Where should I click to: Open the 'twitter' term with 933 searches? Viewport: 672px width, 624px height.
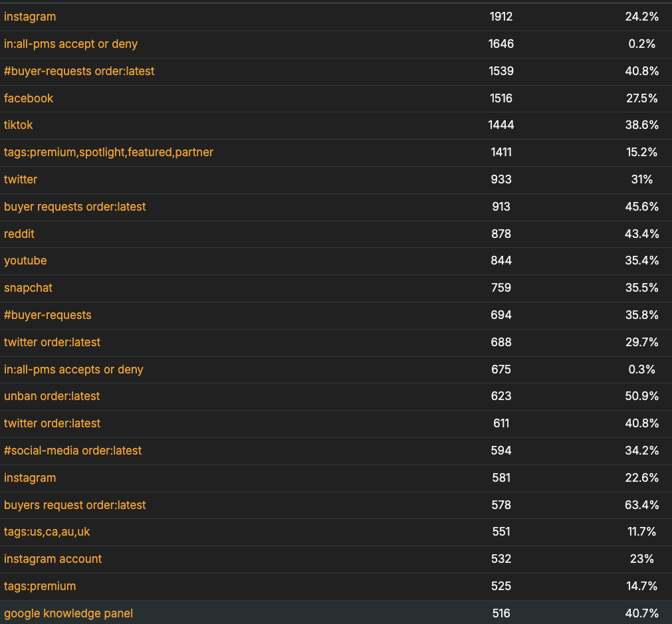coord(21,179)
